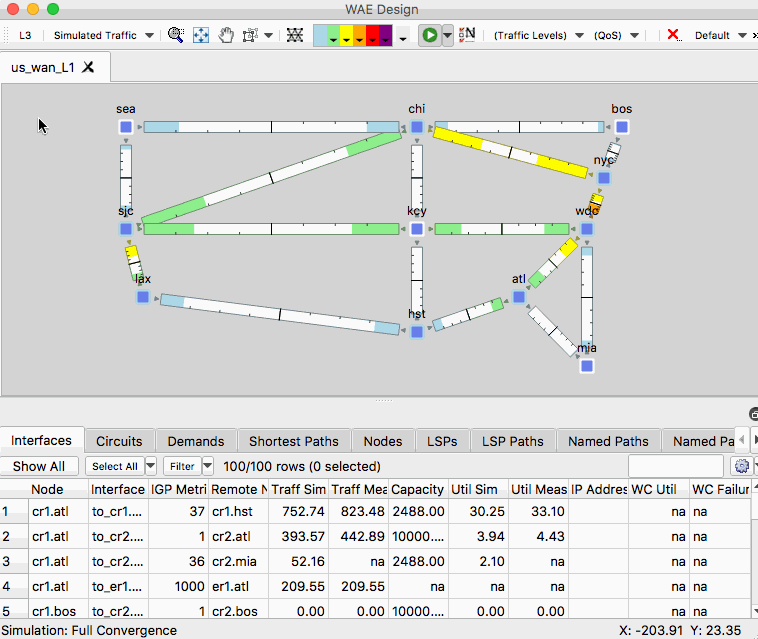Switch to the Interfaces tab
Viewport: 758px width, 639px height.
(42, 440)
